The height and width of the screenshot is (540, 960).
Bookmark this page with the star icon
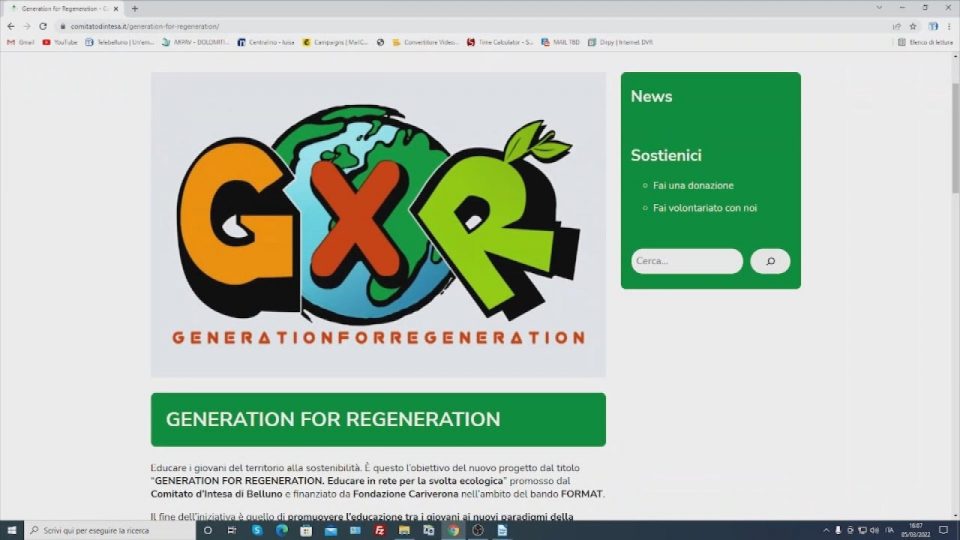(912, 26)
